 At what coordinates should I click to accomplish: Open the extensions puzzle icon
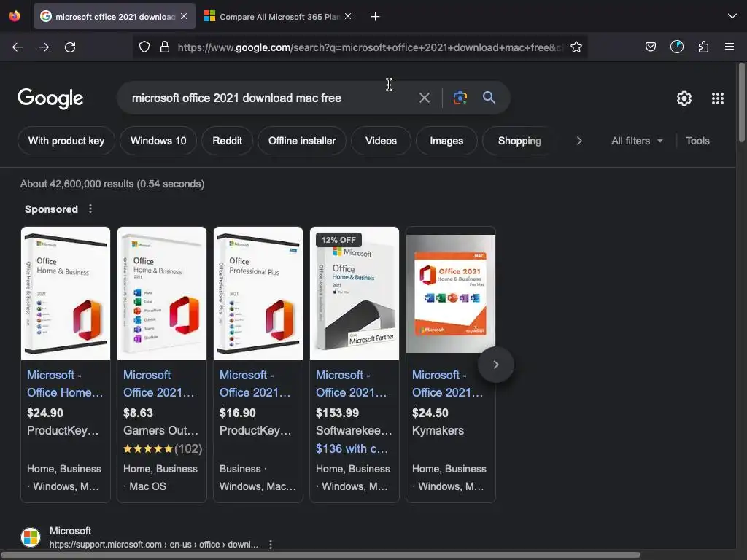(x=704, y=47)
